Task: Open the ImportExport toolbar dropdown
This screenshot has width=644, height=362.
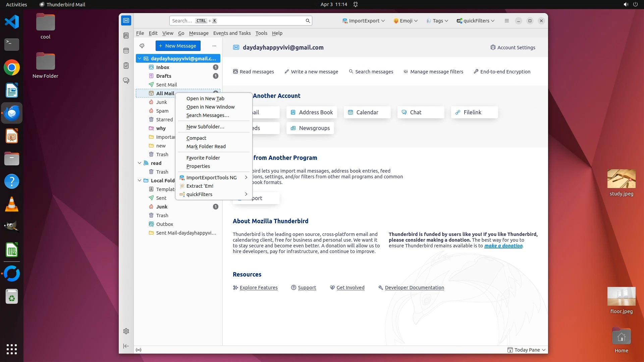Action: [x=364, y=21]
